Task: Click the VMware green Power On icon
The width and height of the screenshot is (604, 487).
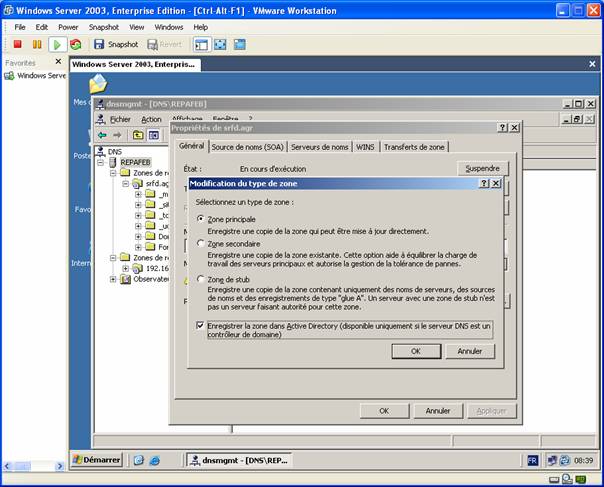Action: (x=57, y=45)
